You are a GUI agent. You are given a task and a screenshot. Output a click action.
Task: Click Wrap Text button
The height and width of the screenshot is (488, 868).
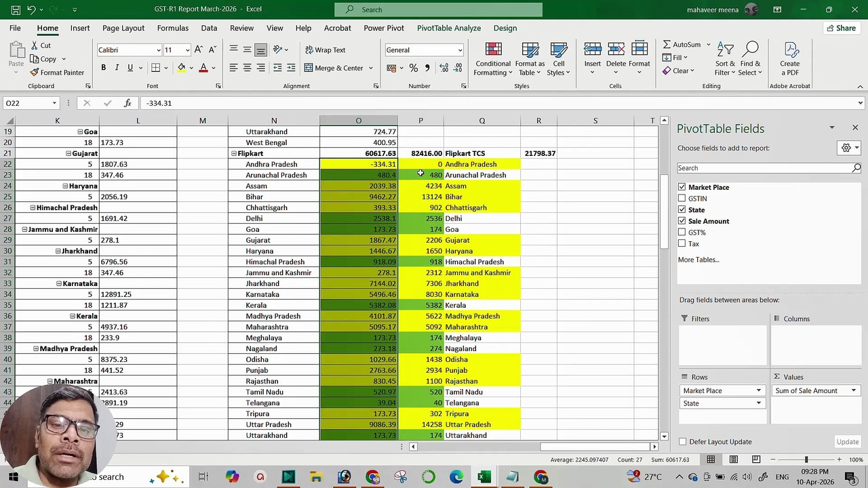pyautogui.click(x=325, y=49)
